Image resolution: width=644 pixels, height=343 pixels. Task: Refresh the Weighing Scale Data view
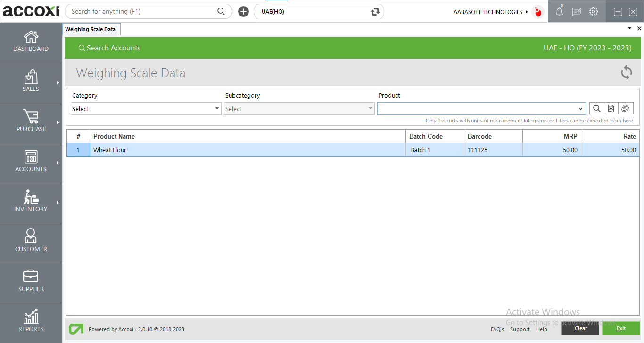click(626, 73)
